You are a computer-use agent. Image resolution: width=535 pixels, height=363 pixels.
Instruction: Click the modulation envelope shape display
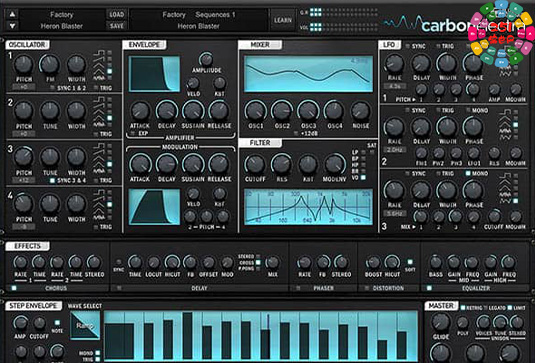(x=154, y=207)
